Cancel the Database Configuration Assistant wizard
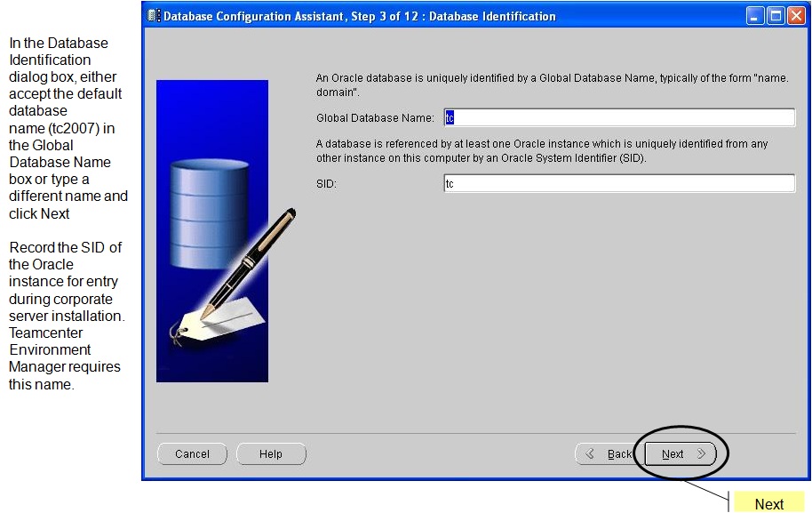Viewport: 812px width, 513px height. coord(192,453)
